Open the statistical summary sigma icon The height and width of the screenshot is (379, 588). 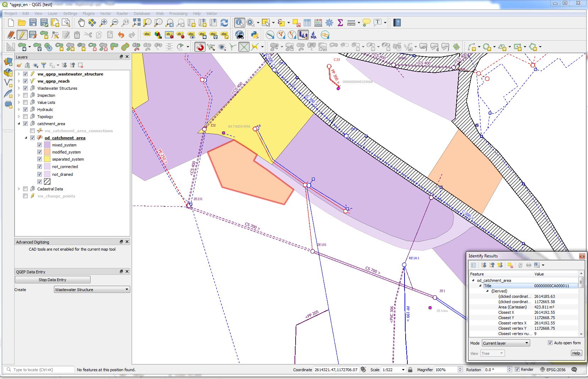pos(340,23)
